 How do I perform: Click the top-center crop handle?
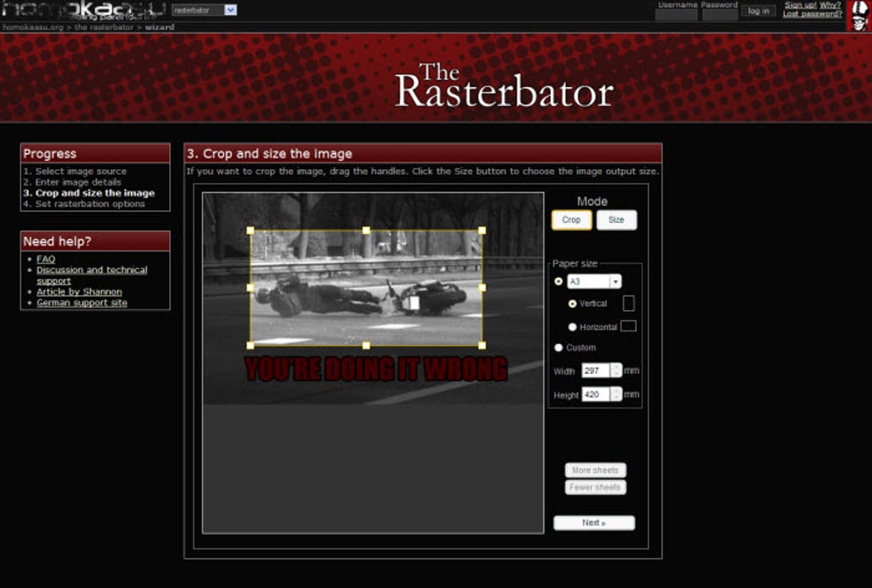click(x=366, y=230)
